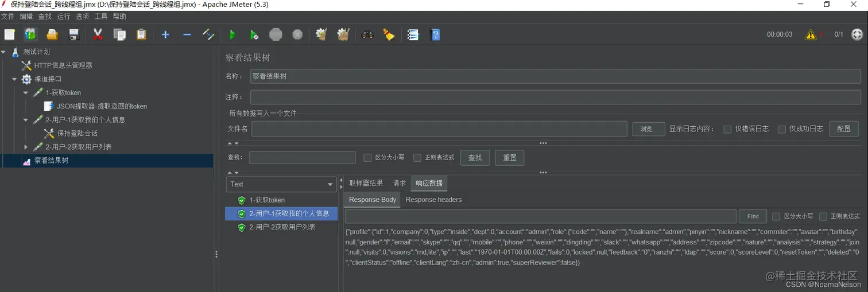Viewport: 868px width, 292px height.
Task: Reset search using the yellow brush icon
Action: coord(389,34)
